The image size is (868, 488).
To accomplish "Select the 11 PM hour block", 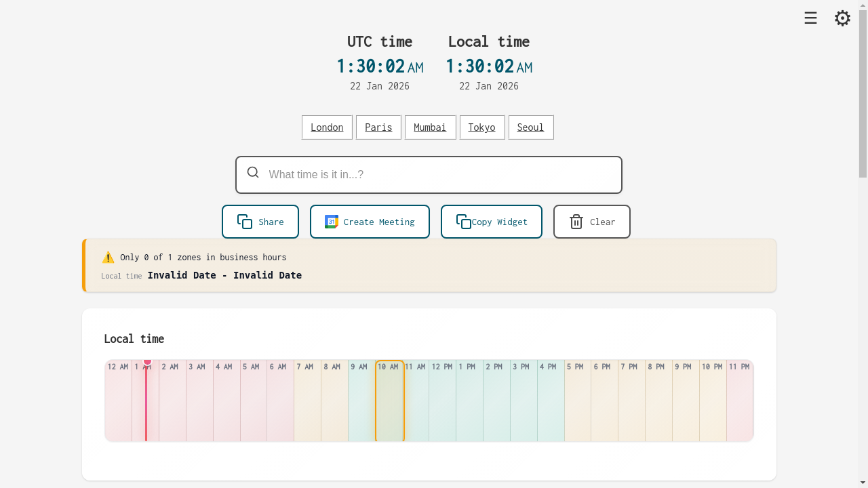I will 739,401.
